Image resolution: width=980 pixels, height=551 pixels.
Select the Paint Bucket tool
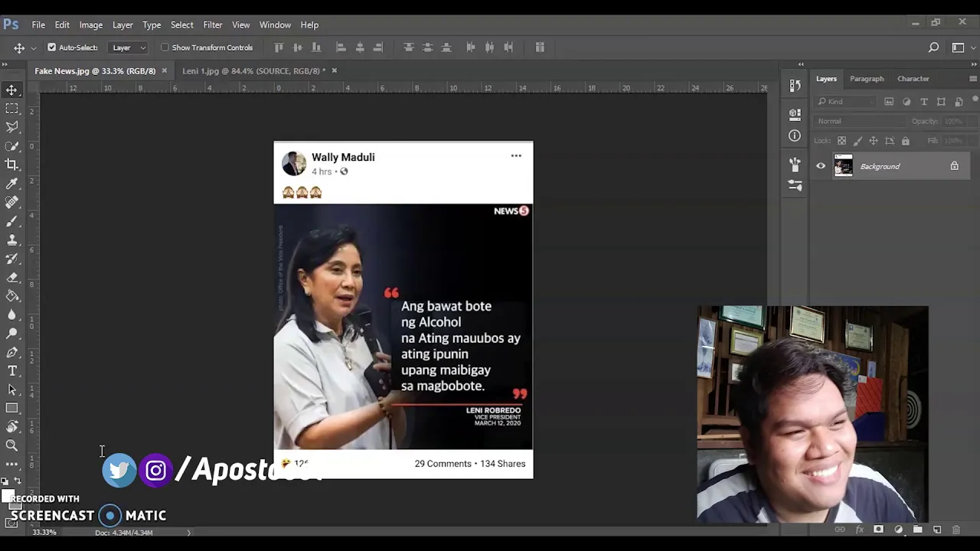pos(12,296)
